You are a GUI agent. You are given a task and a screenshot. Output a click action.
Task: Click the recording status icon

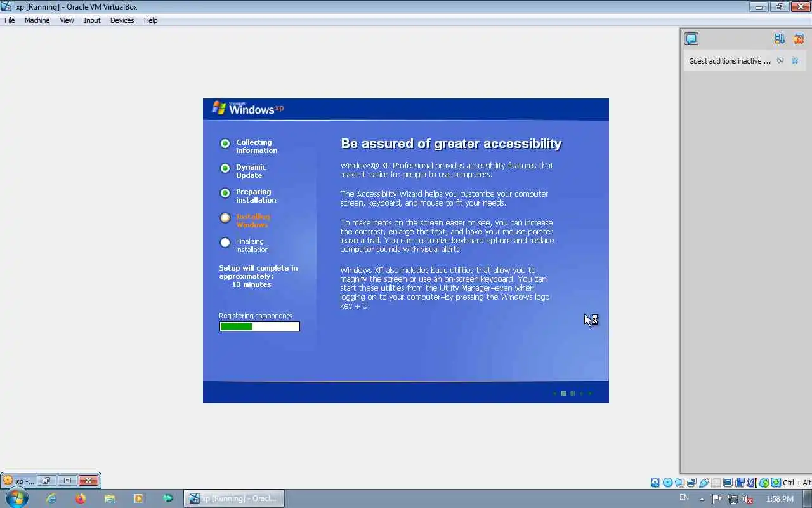coord(740,483)
